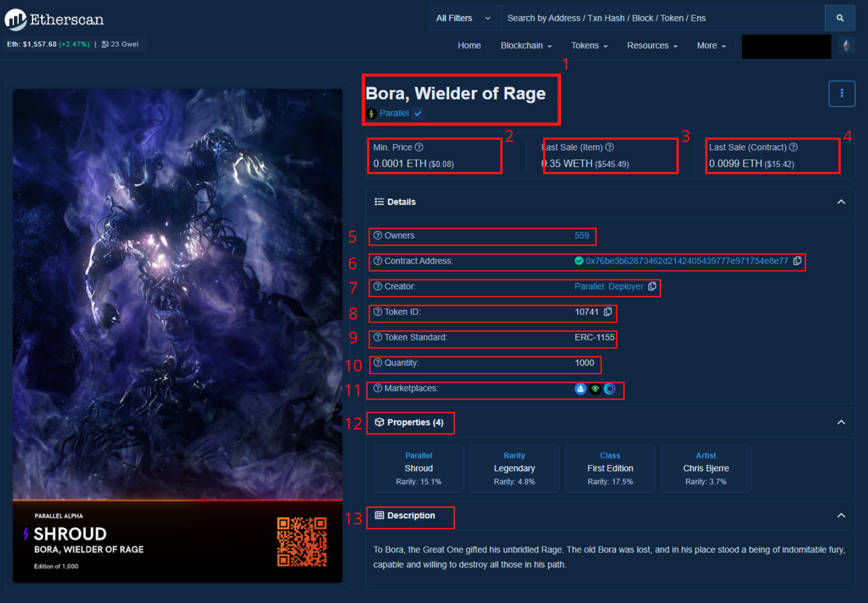The height and width of the screenshot is (603, 868).
Task: Open the three-dot options menu
Action: (842, 94)
